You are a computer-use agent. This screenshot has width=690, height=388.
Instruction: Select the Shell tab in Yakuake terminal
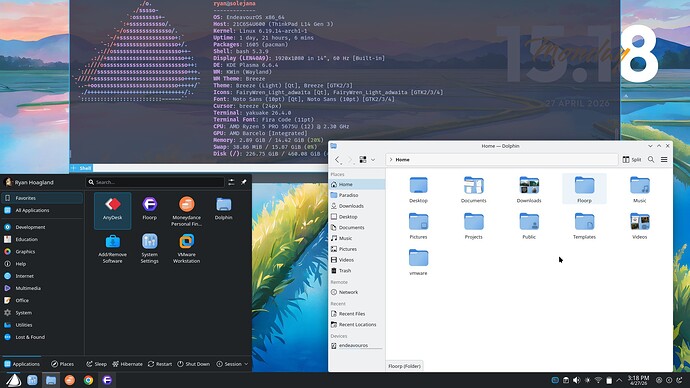click(81, 168)
